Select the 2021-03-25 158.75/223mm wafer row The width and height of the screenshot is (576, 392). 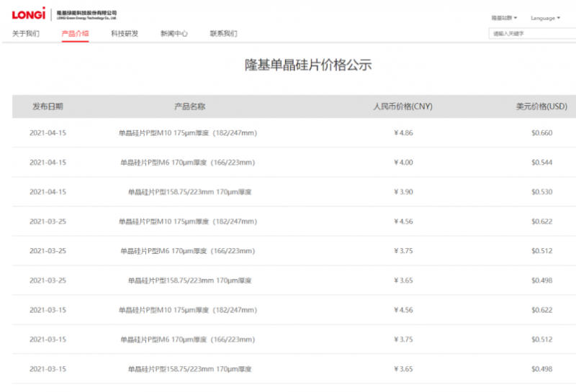point(189,281)
